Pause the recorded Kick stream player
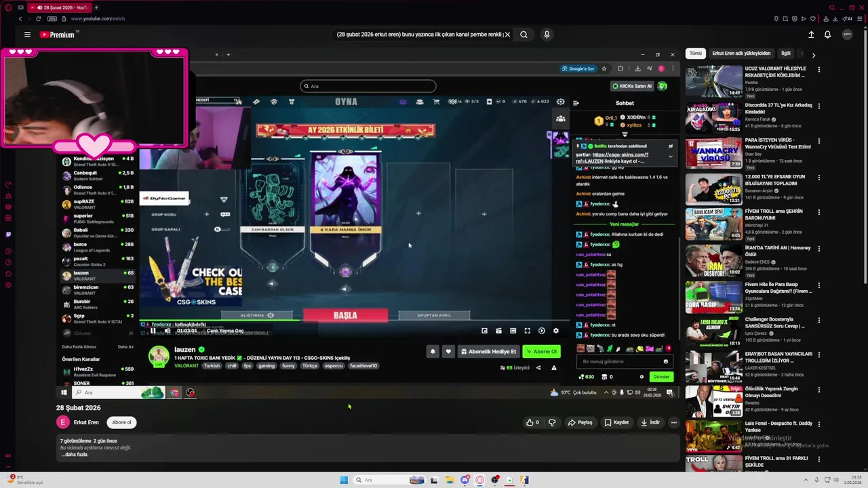The image size is (868, 488). 153,331
